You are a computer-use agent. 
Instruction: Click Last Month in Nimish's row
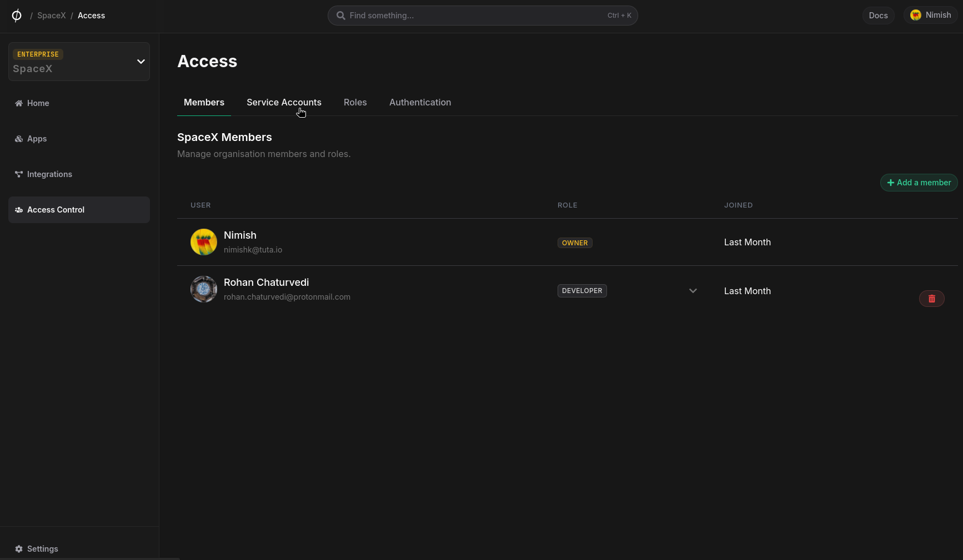748,243
